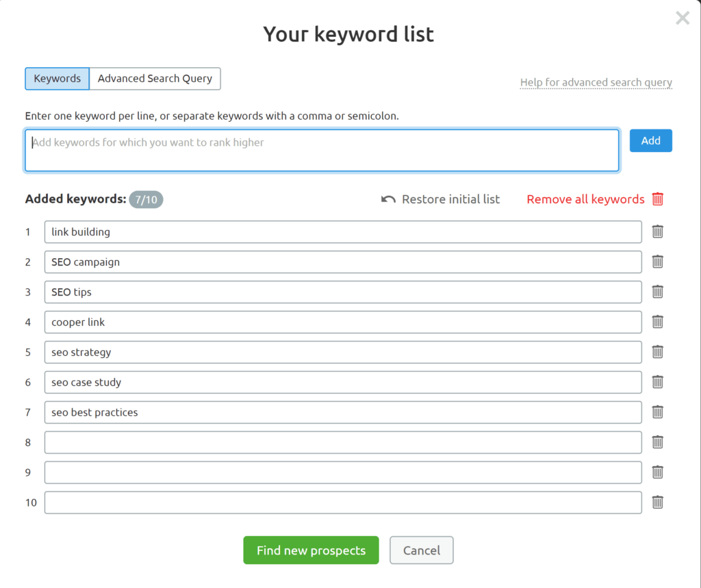Image resolution: width=701 pixels, height=588 pixels.
Task: Click trash icon beside 'SEO campaign' row
Action: click(657, 261)
